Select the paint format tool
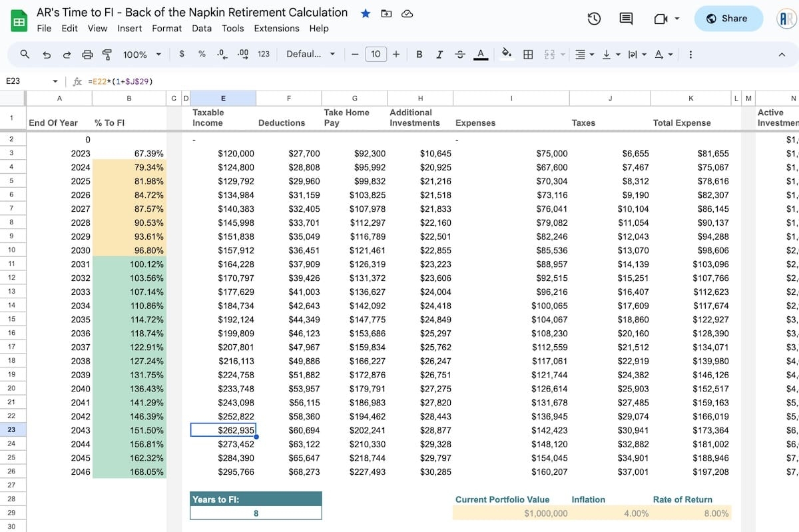Viewport: 799px width, 532px height. click(x=107, y=55)
